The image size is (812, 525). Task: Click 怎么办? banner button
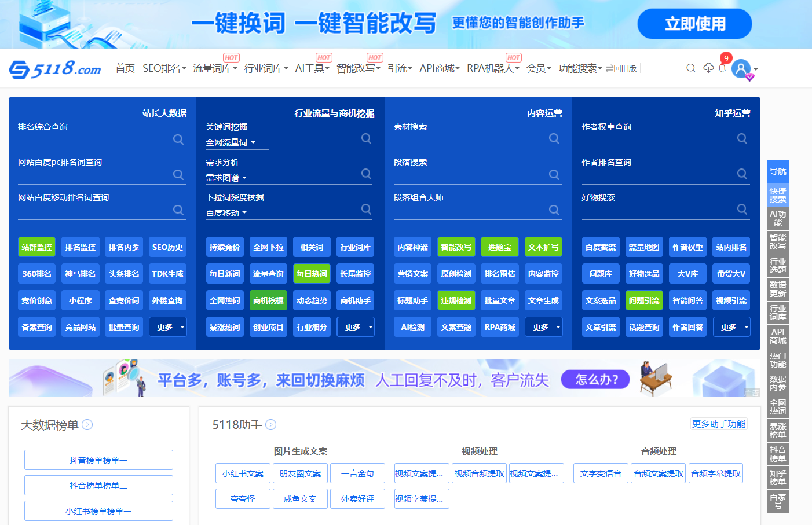(595, 380)
